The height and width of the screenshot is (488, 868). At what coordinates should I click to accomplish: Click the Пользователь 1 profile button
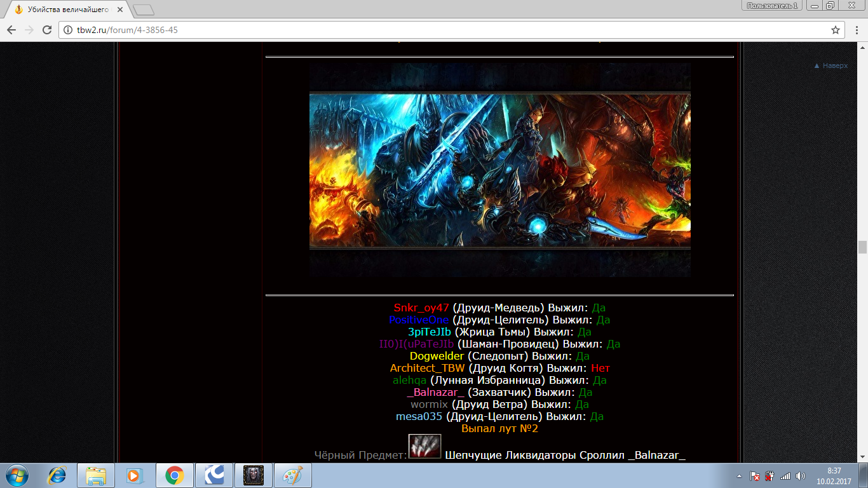click(x=771, y=5)
